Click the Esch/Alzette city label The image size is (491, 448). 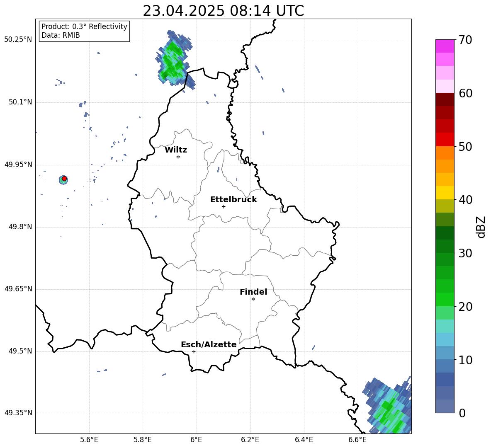209,344
